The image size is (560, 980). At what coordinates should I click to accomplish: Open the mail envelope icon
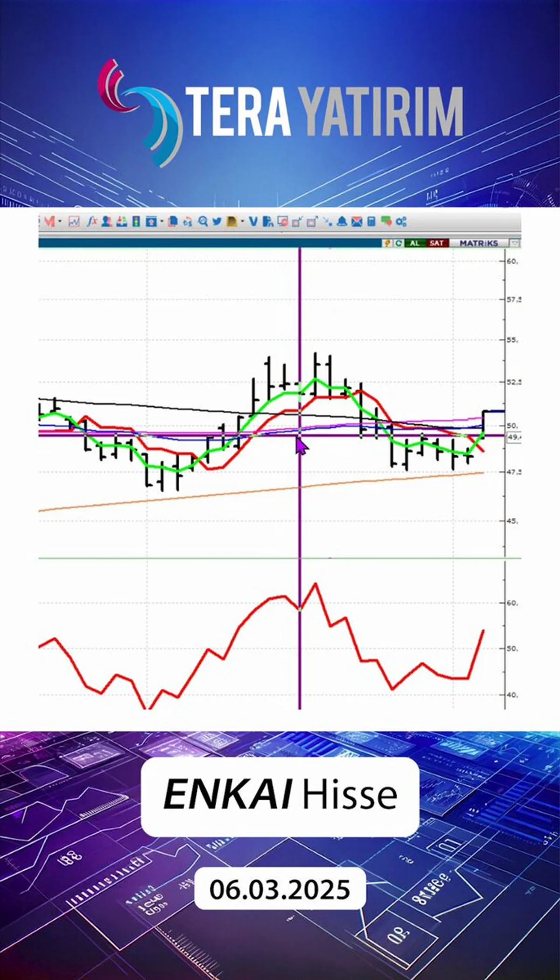click(x=357, y=222)
